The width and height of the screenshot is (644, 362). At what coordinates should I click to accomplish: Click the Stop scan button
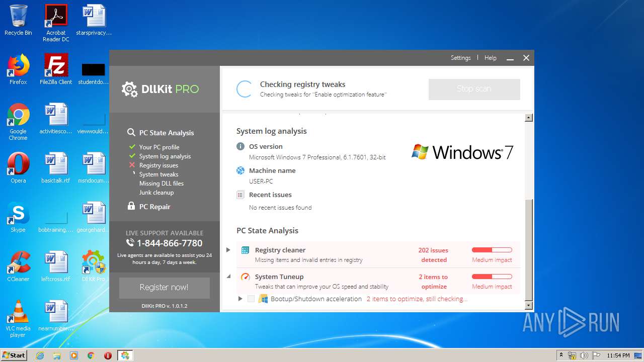(474, 89)
